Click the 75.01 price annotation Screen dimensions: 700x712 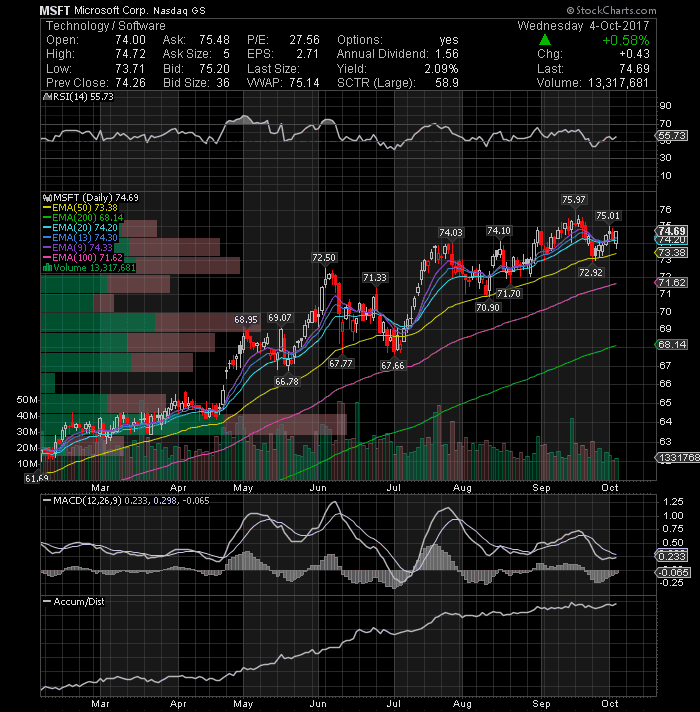(608, 215)
